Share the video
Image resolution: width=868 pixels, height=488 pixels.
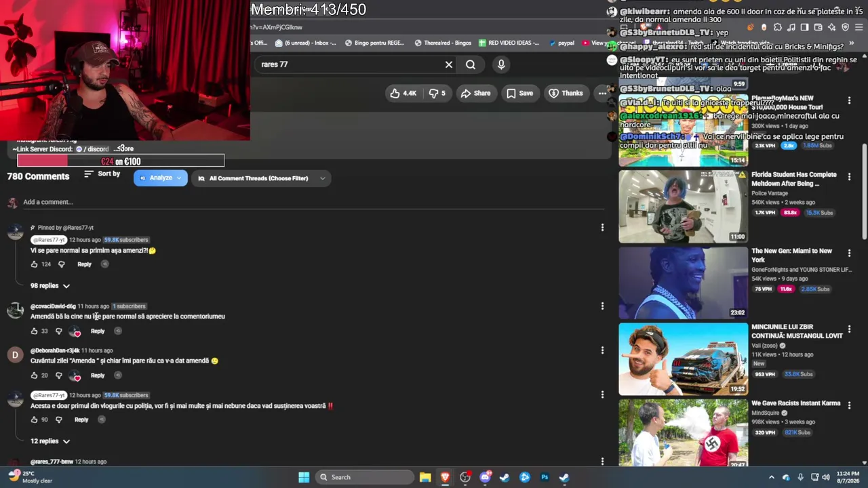tap(475, 94)
